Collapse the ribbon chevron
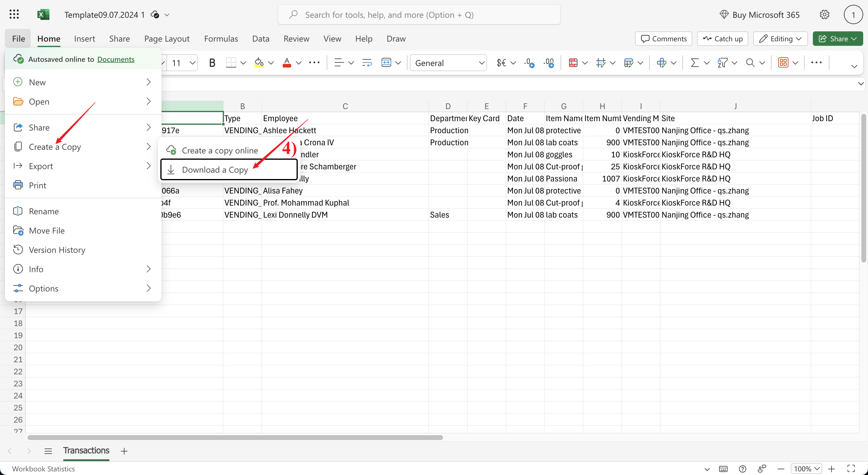868x475 pixels. point(854,66)
